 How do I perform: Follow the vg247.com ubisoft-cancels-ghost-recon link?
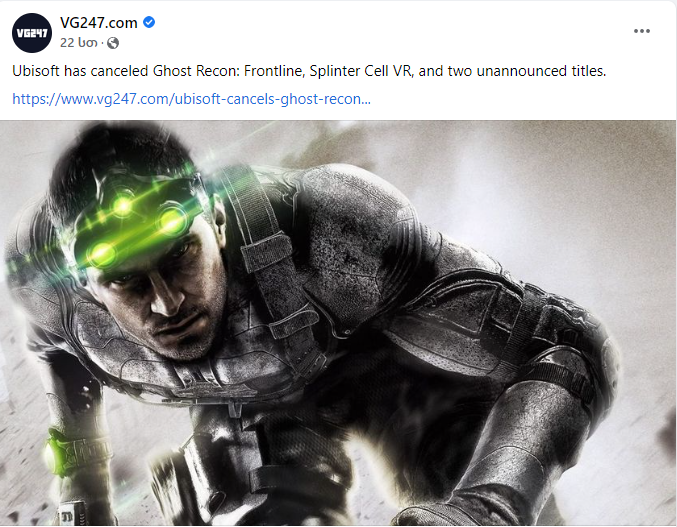tap(191, 99)
